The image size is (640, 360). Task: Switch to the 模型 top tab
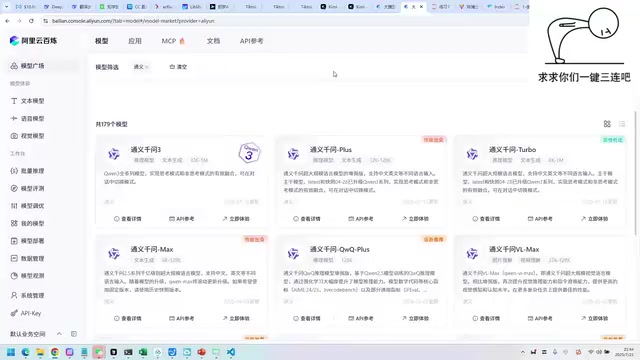(x=102, y=41)
